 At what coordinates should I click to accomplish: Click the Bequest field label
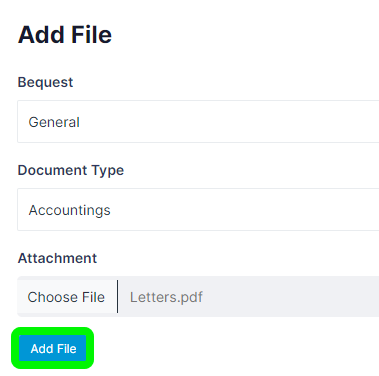point(45,82)
